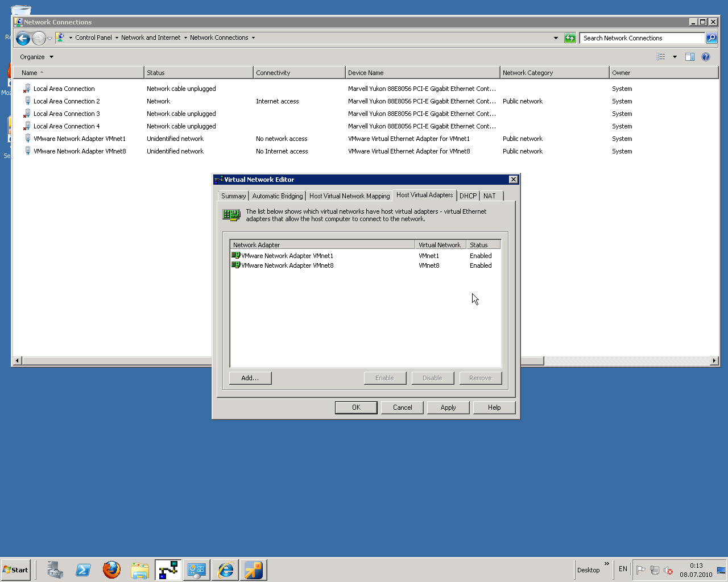The image size is (728, 582).
Task: Switch to the Automatic Bridging tab
Action: [x=278, y=196]
